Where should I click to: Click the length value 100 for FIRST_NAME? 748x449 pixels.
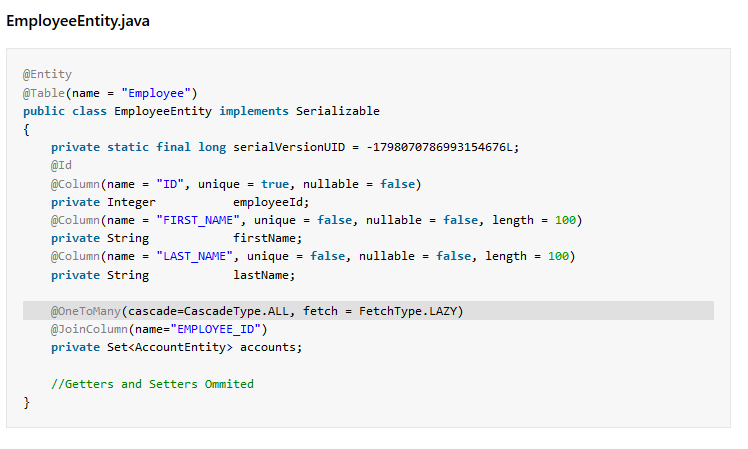click(565, 220)
